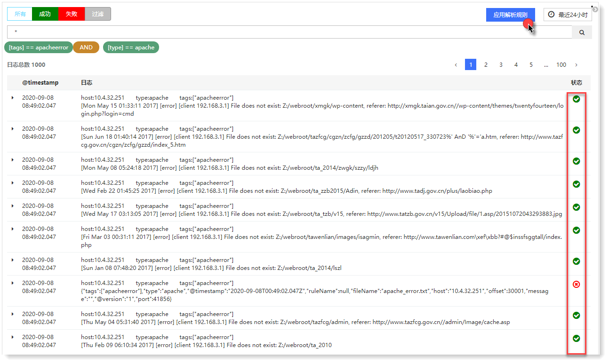Select the red 失败 filter tab
The height and width of the screenshot is (364, 609).
[72, 14]
